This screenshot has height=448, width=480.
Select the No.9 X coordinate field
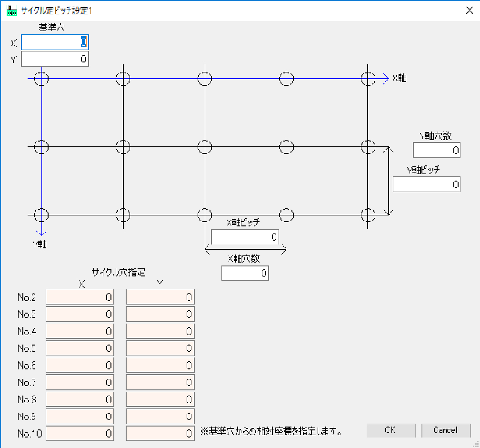coord(79,416)
